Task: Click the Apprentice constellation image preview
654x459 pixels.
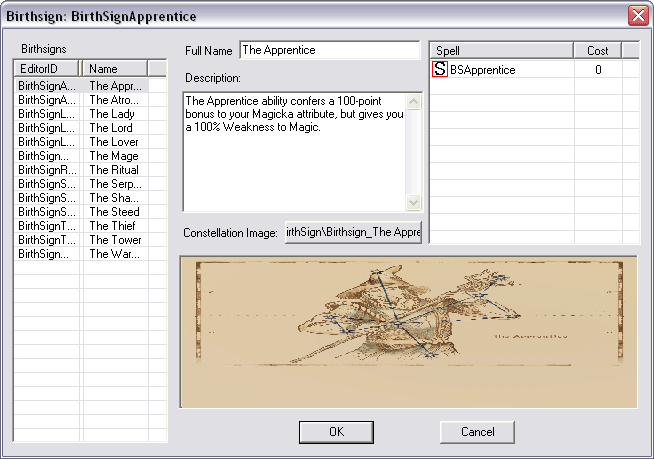Action: click(408, 331)
